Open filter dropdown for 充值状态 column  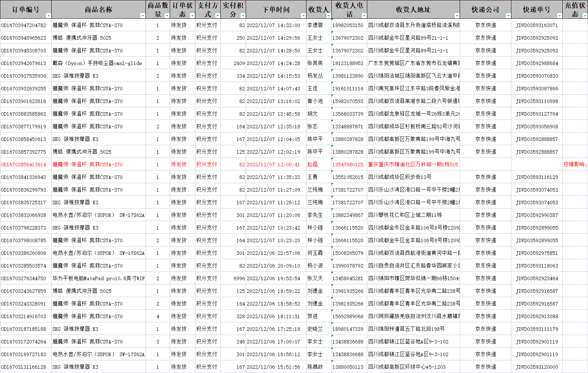[585, 15]
